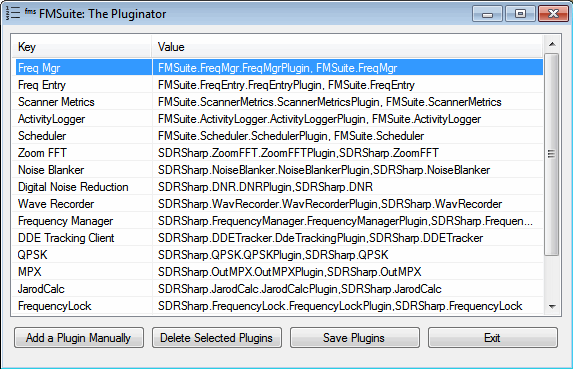The width and height of the screenshot is (573, 369).
Task: Select the Freq Mgr row
Action: [x=280, y=68]
